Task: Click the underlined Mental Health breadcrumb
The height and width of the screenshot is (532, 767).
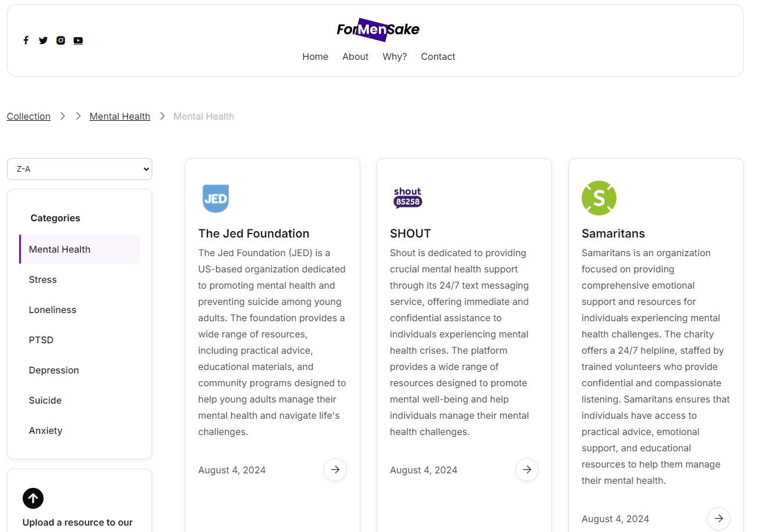Action: [120, 116]
